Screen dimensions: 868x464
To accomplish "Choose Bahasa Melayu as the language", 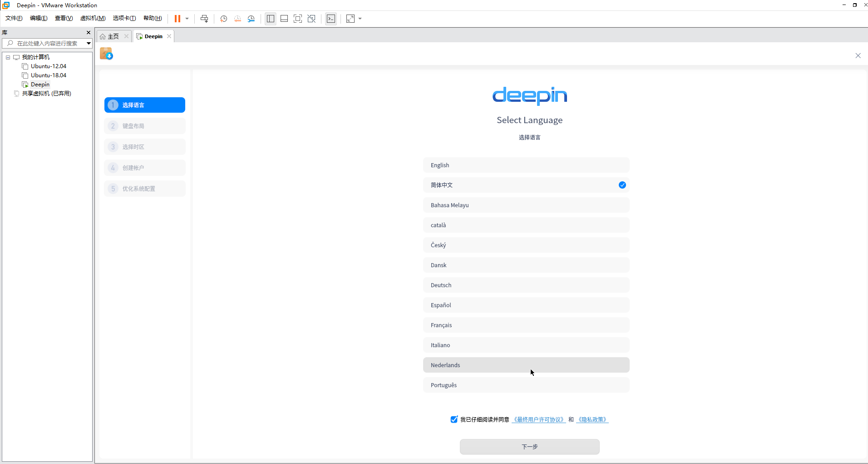I will [526, 205].
